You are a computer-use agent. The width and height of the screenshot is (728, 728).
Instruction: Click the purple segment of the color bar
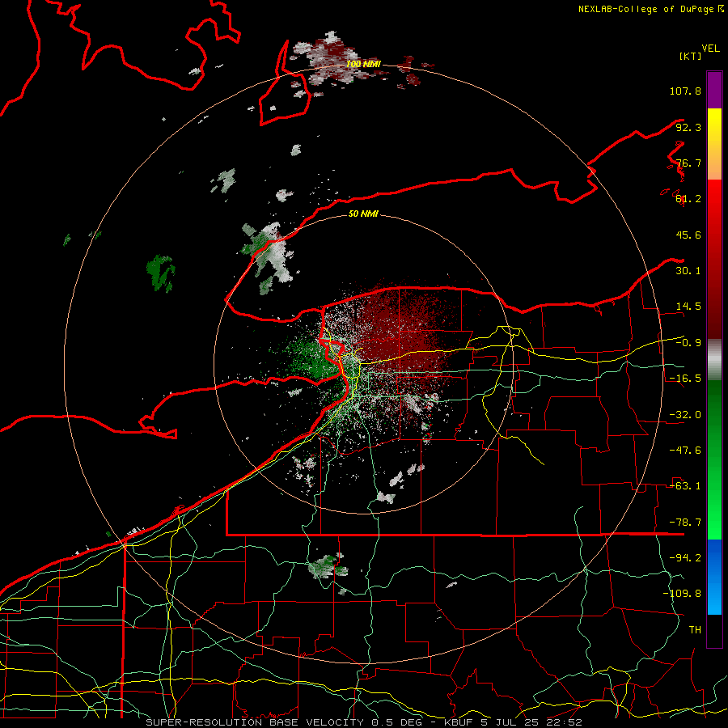click(714, 90)
